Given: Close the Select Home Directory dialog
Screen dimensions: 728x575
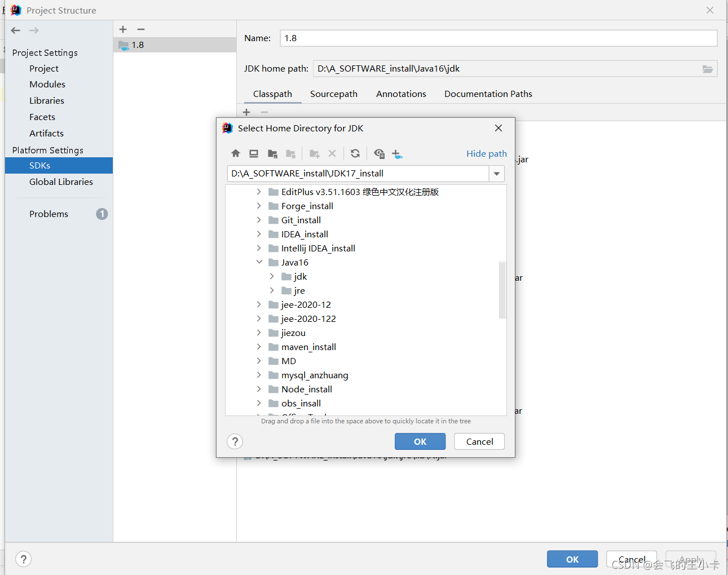Looking at the screenshot, I should [498, 128].
